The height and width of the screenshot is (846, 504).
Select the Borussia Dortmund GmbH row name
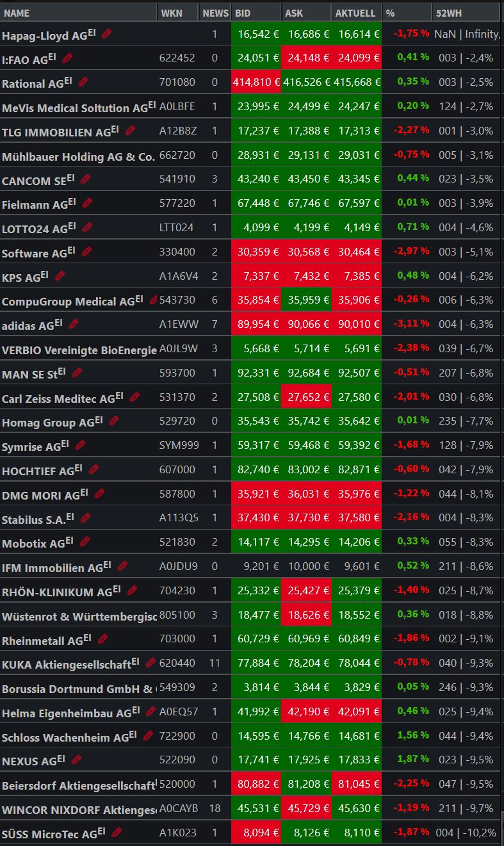tap(78, 689)
